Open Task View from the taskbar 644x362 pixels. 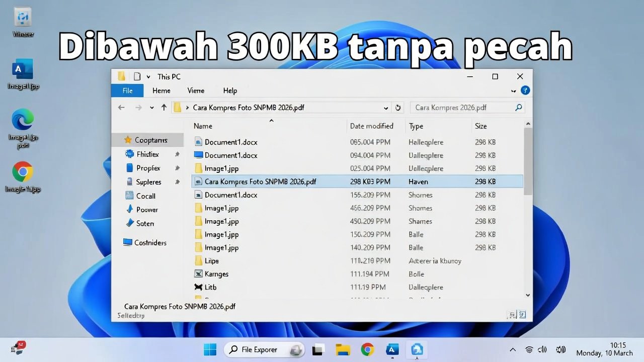[318, 349]
